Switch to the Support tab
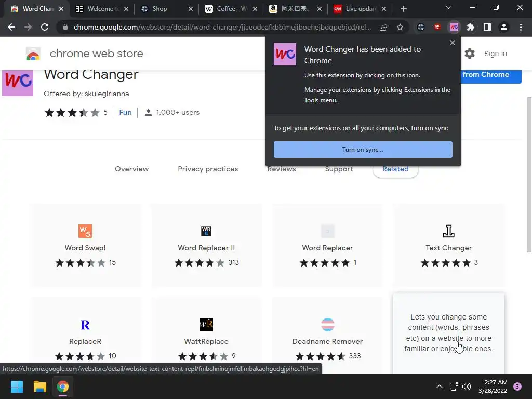Viewport: 532px width, 399px height. click(339, 170)
